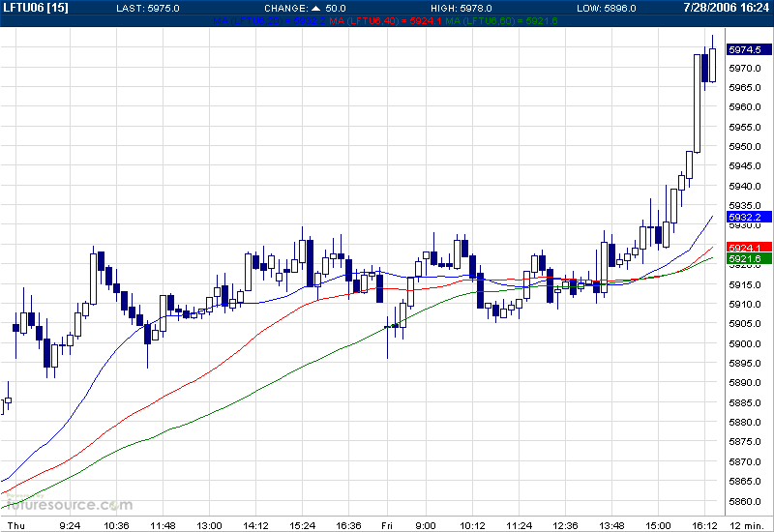Image resolution: width=774 pixels, height=532 pixels.
Task: Click the red 5924.1 moving average tag
Action: (749, 248)
